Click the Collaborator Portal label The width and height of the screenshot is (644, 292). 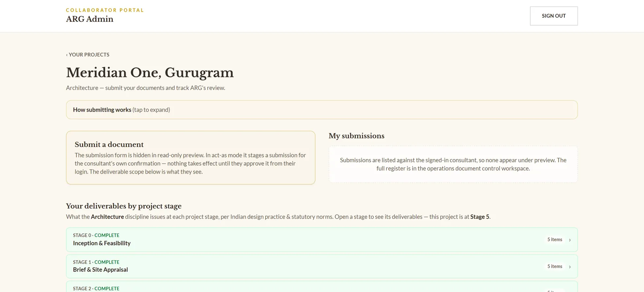coord(105,10)
